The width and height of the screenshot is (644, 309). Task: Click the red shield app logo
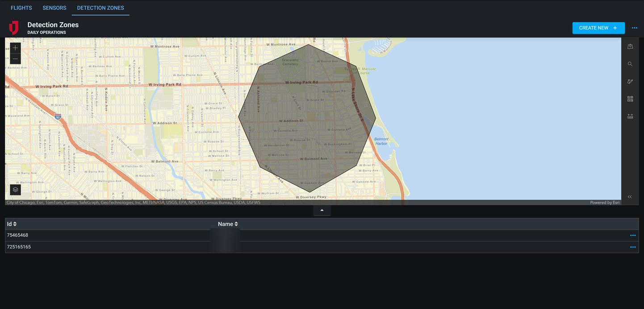click(x=13, y=28)
